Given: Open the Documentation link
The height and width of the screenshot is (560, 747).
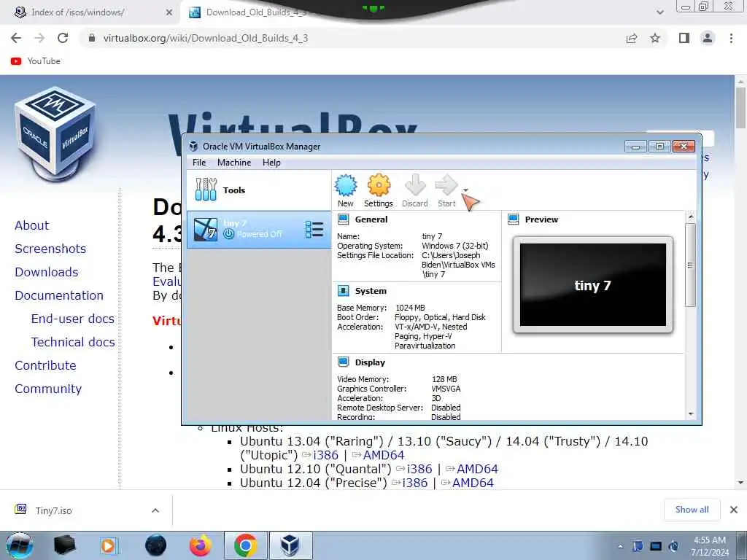Looking at the screenshot, I should tap(58, 295).
